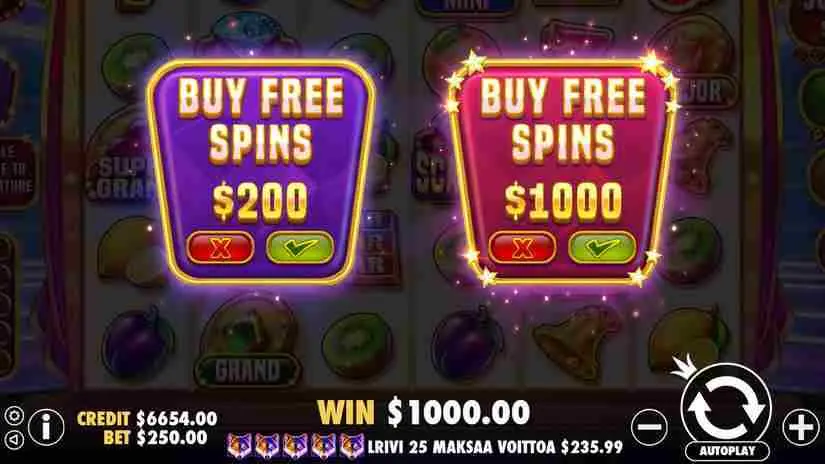Viewport: 825px width, 464px height.
Task: Select the purple $200 Buy Free Spins panel
Action: (261, 171)
